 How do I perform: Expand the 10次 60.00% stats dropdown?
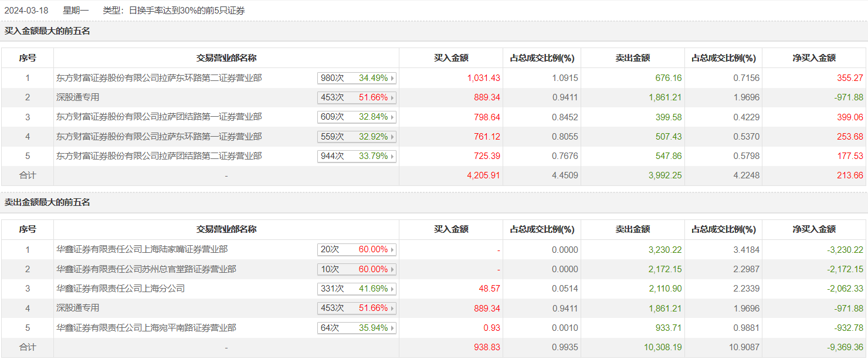357,269
